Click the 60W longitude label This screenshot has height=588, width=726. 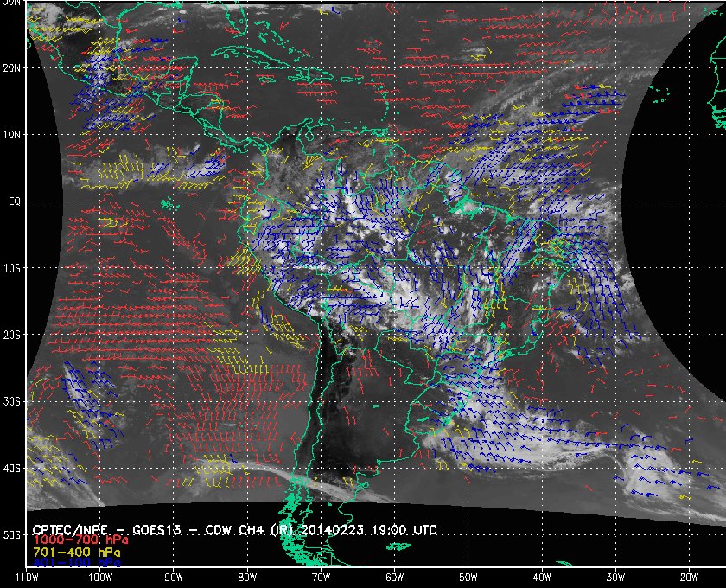tap(394, 578)
